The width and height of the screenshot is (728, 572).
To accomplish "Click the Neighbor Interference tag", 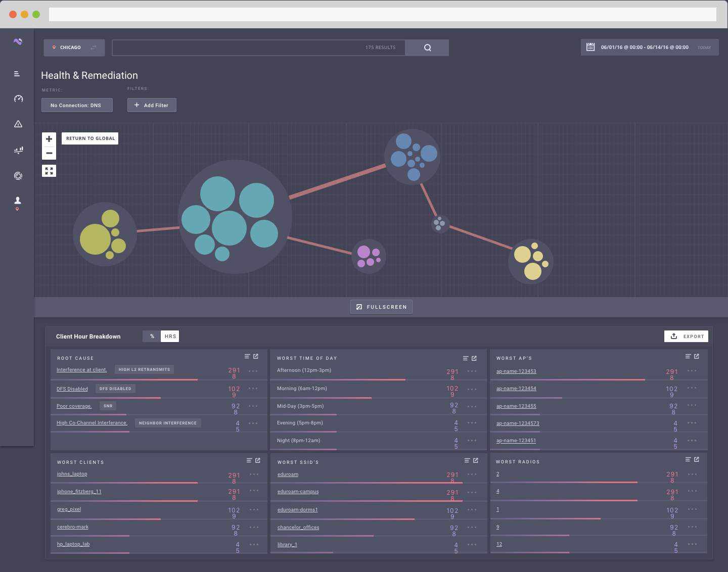I will [168, 423].
